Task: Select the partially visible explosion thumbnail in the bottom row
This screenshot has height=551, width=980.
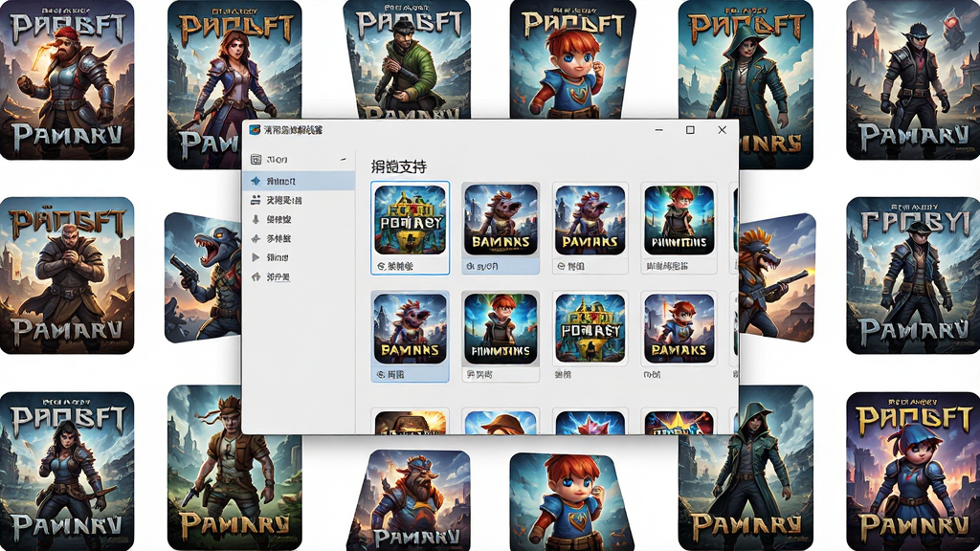Action: (410, 422)
